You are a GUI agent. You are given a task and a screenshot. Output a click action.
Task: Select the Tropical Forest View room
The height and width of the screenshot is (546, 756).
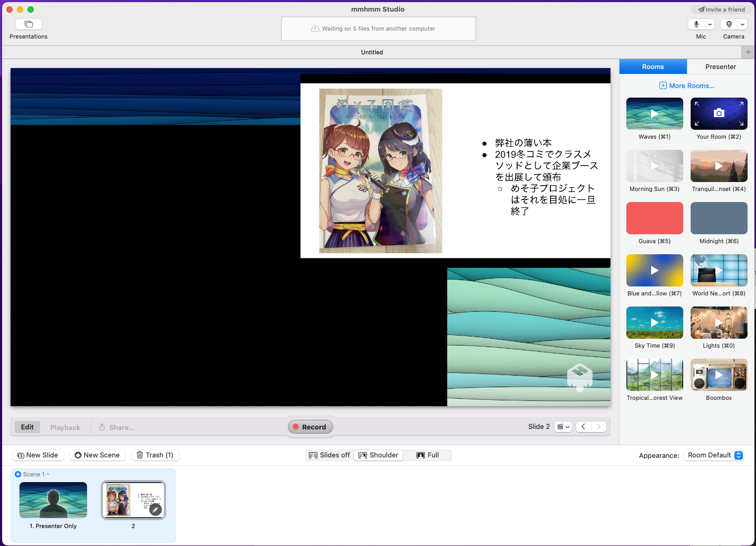coord(654,375)
